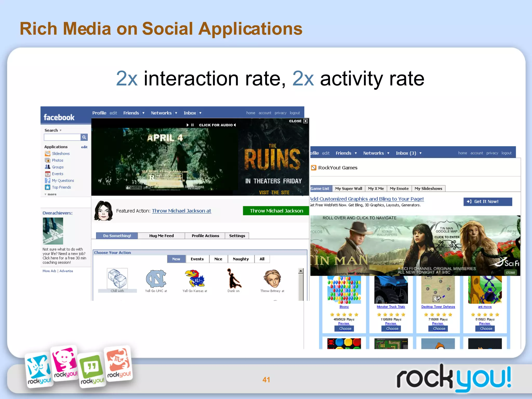The height and width of the screenshot is (399, 532).
Task: Click the Monster Truck Trials thumbnail
Action: click(391, 290)
